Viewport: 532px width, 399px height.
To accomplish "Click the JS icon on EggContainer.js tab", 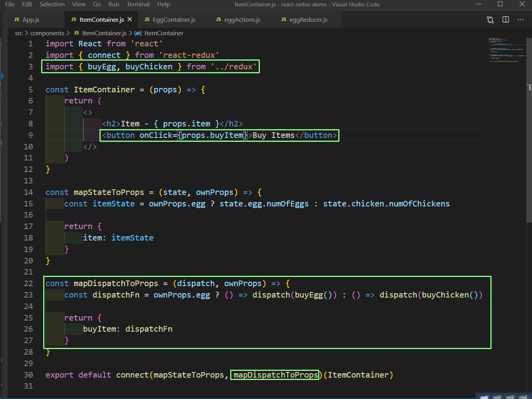I will (x=147, y=19).
